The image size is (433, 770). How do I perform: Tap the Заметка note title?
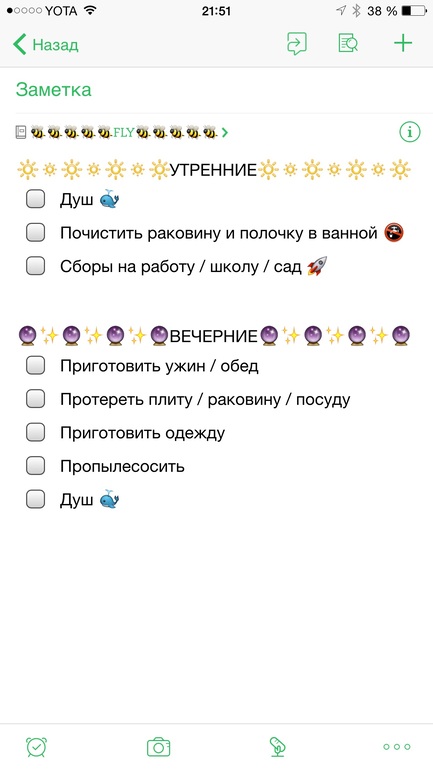pyautogui.click(x=54, y=90)
